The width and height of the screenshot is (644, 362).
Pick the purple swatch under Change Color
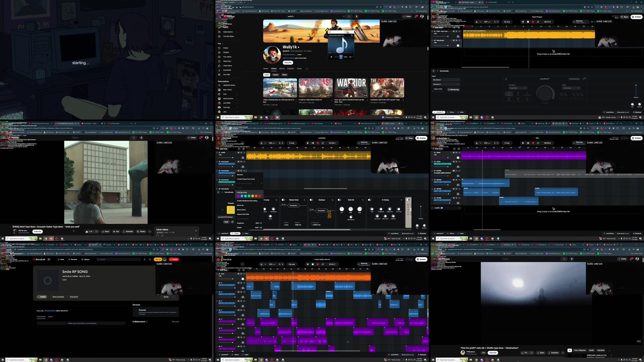click(x=238, y=196)
